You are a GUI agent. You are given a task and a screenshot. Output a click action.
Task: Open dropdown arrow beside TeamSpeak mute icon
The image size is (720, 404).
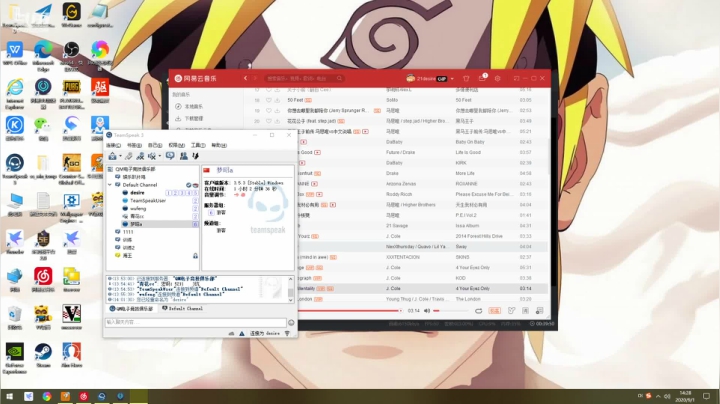point(160,157)
